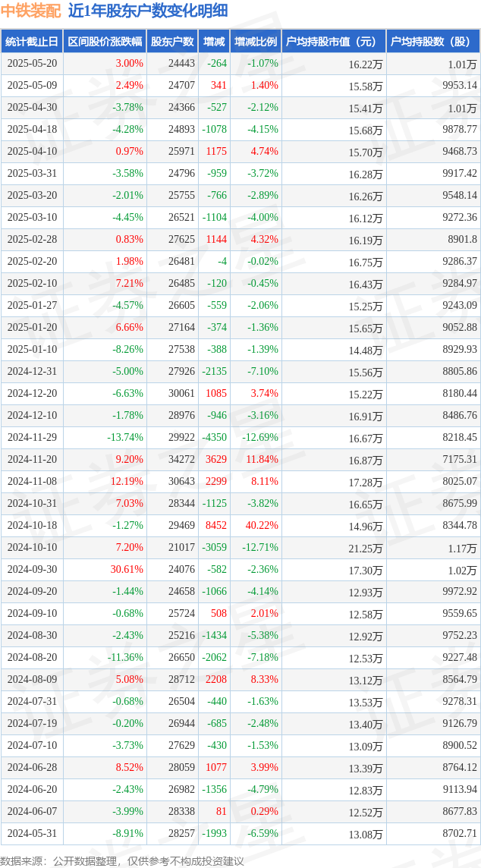Click the 股东户数 column header

(x=172, y=42)
